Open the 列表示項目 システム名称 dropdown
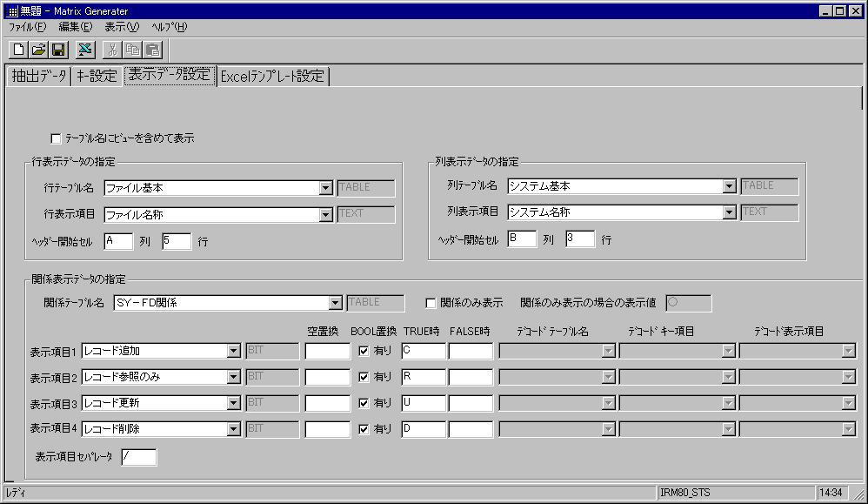 click(729, 212)
